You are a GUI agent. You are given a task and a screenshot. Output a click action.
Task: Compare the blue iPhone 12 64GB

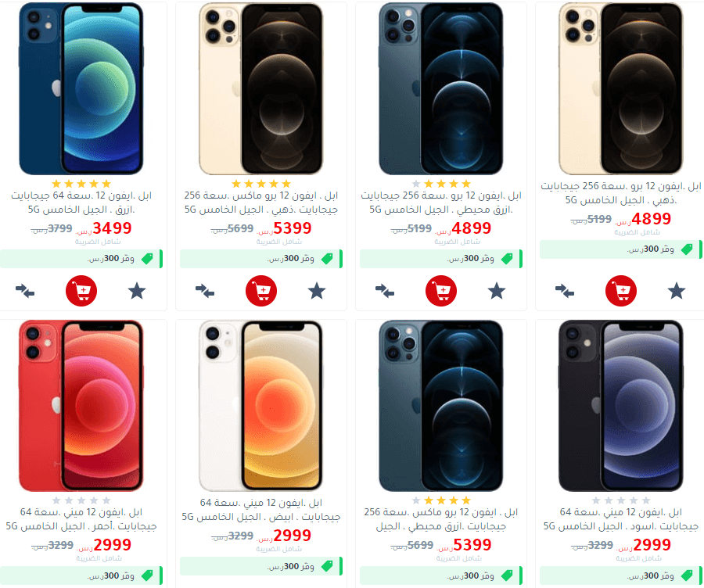pyautogui.click(x=25, y=291)
